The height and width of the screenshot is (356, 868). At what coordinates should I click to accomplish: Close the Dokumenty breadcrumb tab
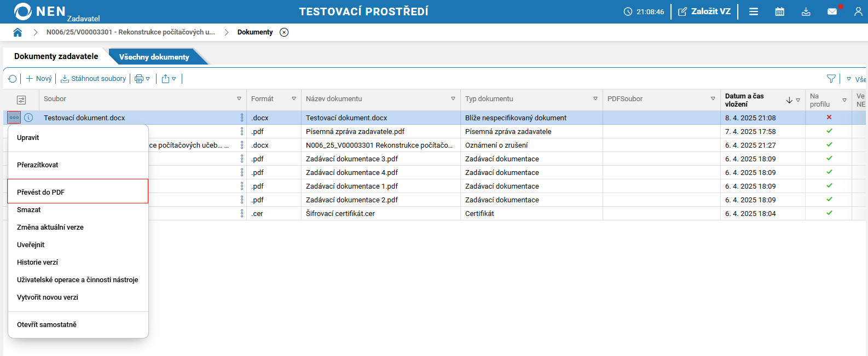(284, 32)
